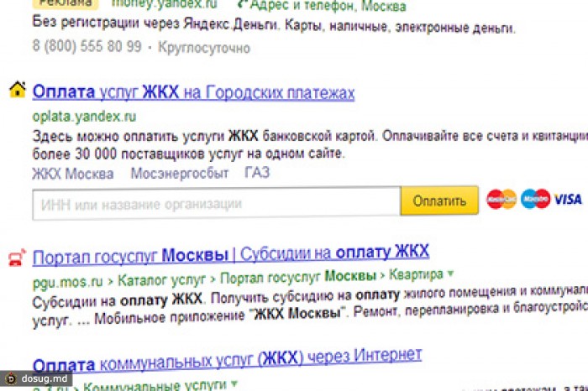The height and width of the screenshot is (391, 588).
Task: Click the Круглосуточно text
Action: click(x=204, y=48)
